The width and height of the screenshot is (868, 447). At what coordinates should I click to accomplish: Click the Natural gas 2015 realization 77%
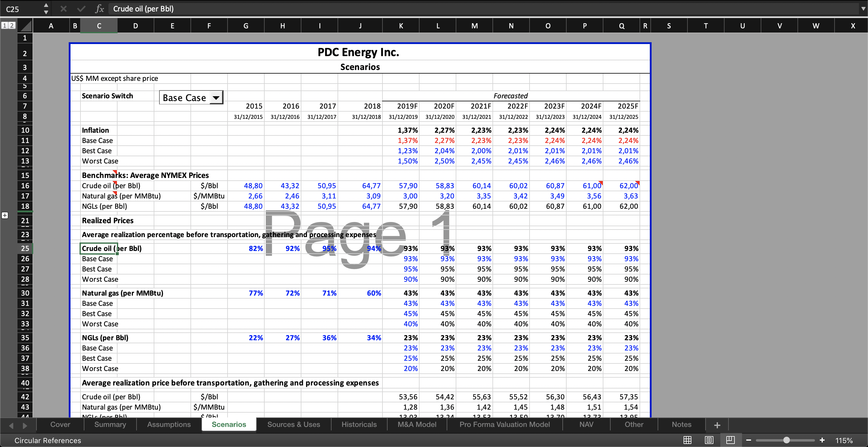coord(246,293)
